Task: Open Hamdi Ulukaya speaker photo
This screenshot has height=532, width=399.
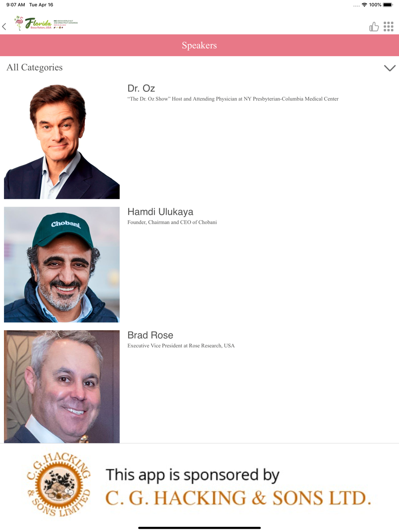Action: pyautogui.click(x=62, y=264)
